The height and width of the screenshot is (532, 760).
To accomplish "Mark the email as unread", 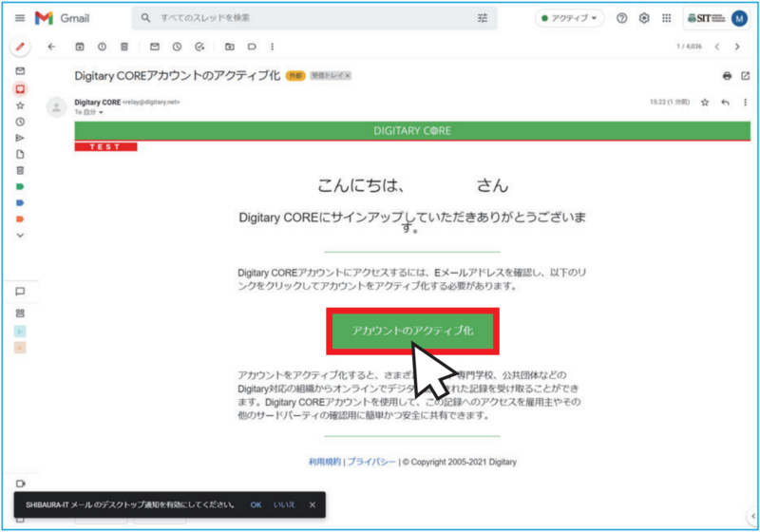I will pyautogui.click(x=155, y=47).
